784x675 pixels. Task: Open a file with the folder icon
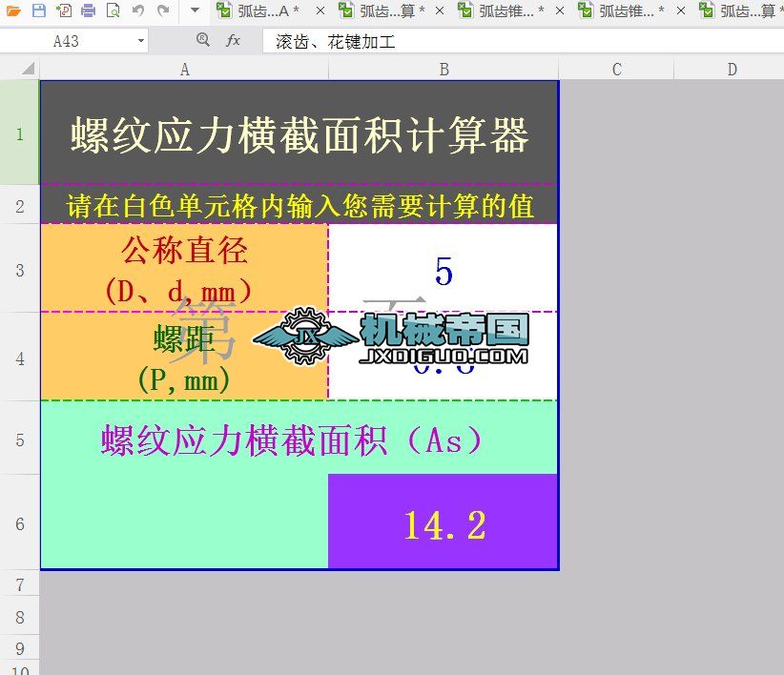[13, 10]
